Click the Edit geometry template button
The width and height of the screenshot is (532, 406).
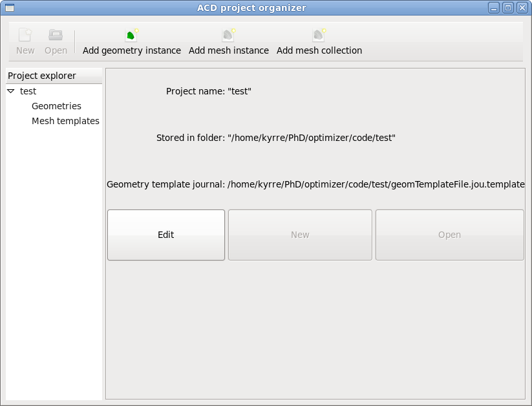click(x=166, y=235)
